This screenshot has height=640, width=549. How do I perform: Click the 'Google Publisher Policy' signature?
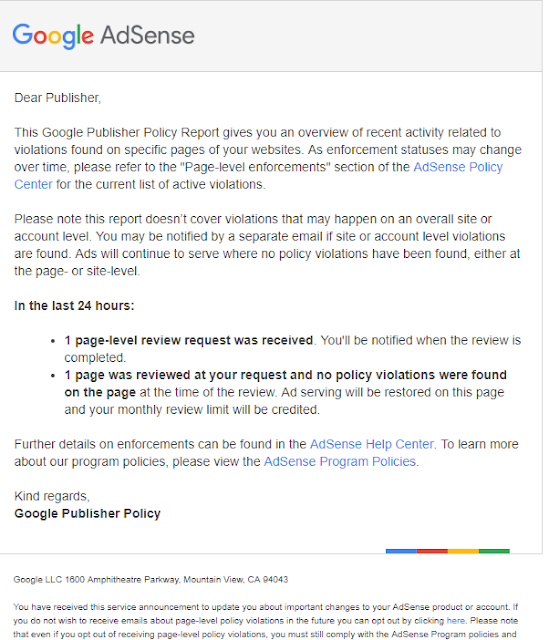point(87,513)
